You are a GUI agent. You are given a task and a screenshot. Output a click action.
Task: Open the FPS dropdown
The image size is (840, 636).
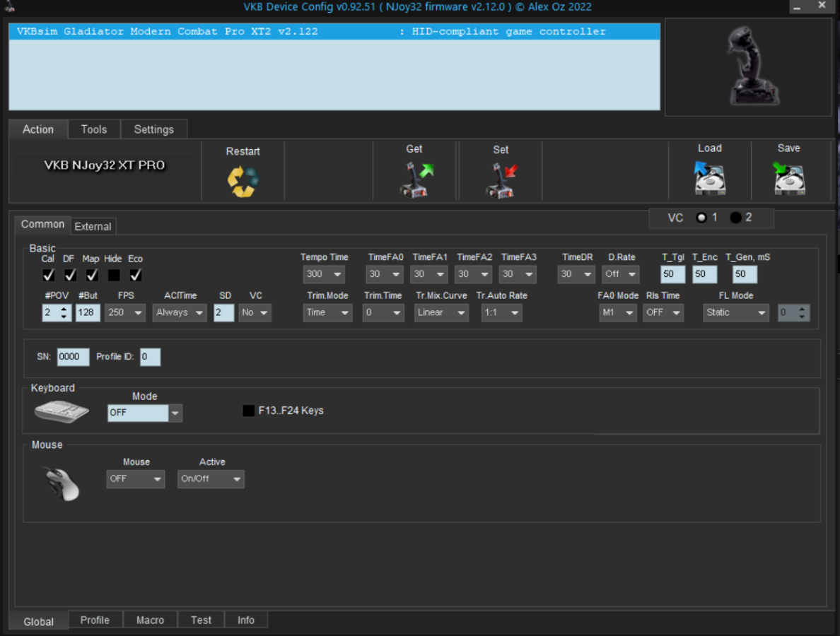pyautogui.click(x=125, y=312)
